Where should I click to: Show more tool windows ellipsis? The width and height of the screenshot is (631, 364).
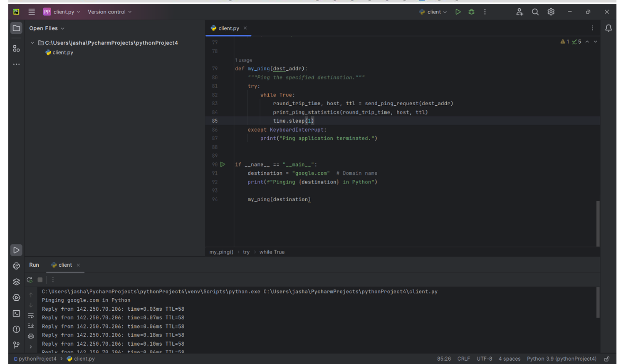pos(16,64)
